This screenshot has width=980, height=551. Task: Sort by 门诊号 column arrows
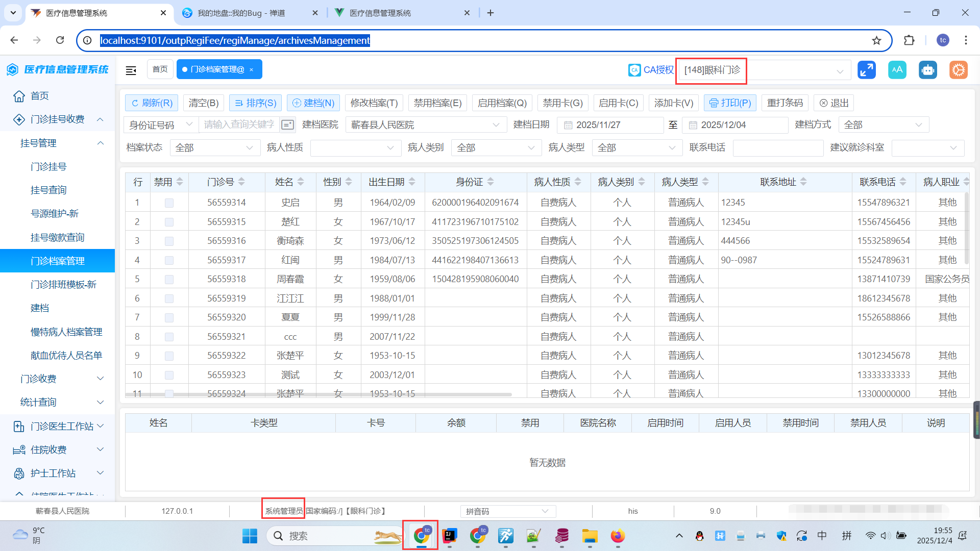coord(241,182)
